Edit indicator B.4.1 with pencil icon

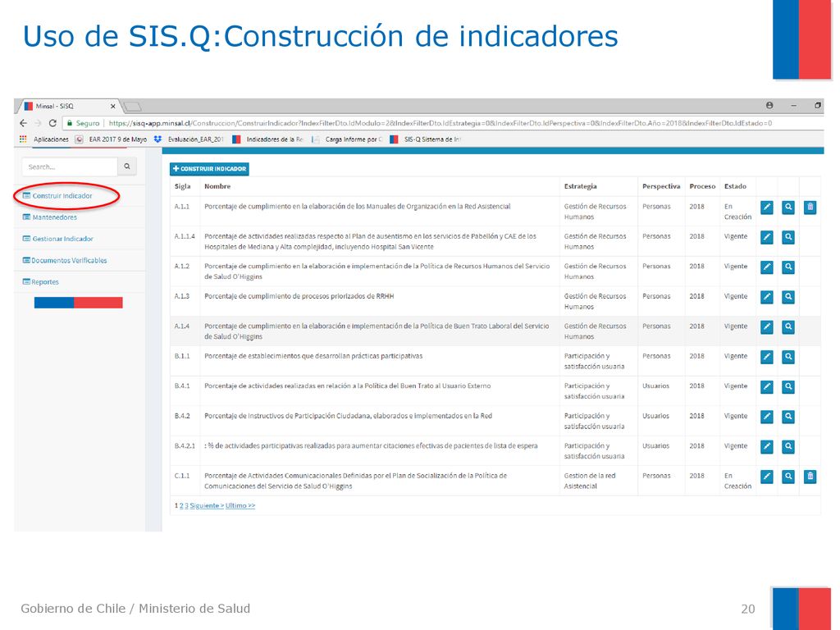(767, 387)
